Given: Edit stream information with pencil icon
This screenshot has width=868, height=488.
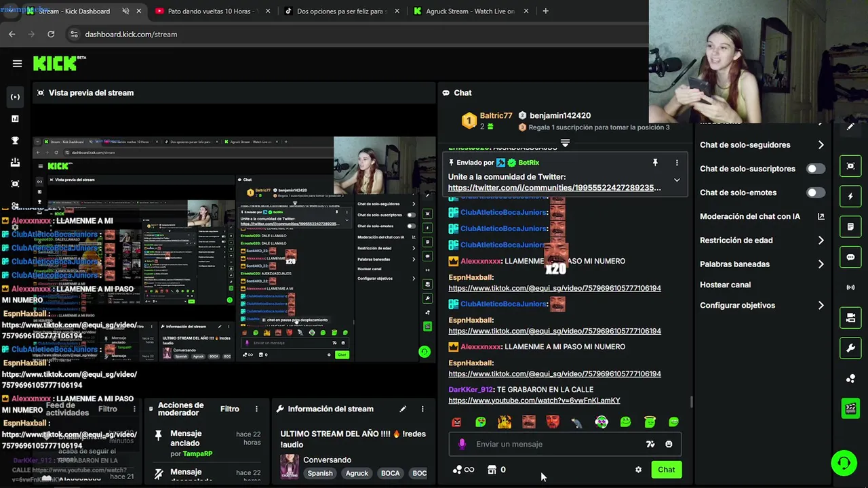Looking at the screenshot, I should pyautogui.click(x=403, y=409).
